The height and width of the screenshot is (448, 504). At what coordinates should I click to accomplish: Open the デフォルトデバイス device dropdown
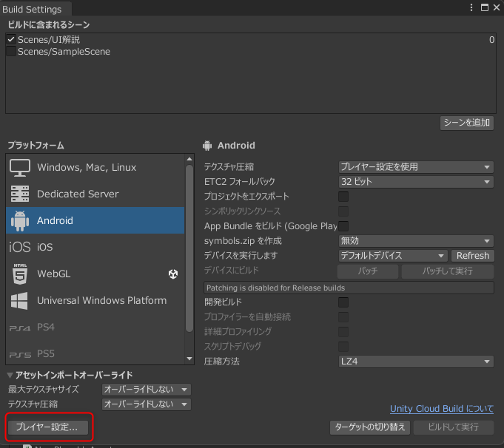coord(393,256)
